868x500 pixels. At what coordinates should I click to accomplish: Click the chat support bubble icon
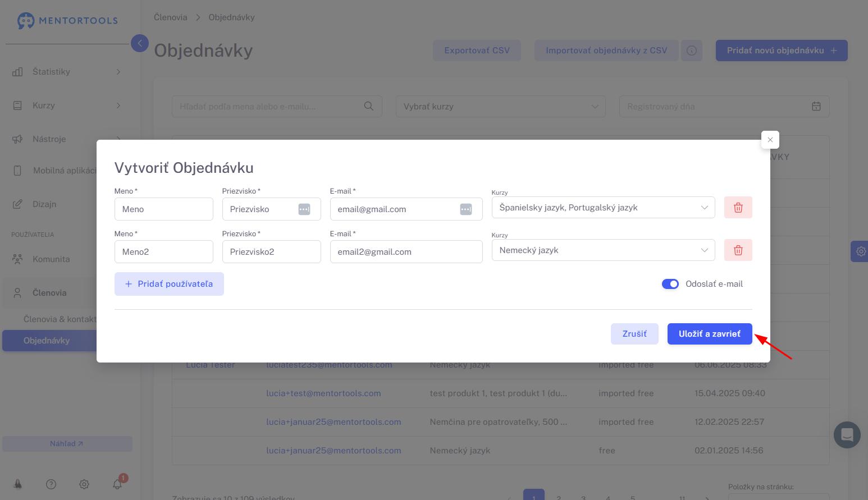pyautogui.click(x=847, y=435)
